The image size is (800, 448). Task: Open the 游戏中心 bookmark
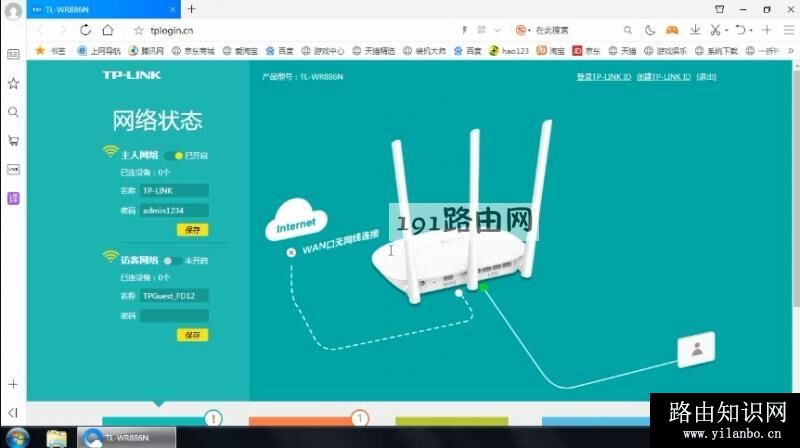tap(322, 51)
